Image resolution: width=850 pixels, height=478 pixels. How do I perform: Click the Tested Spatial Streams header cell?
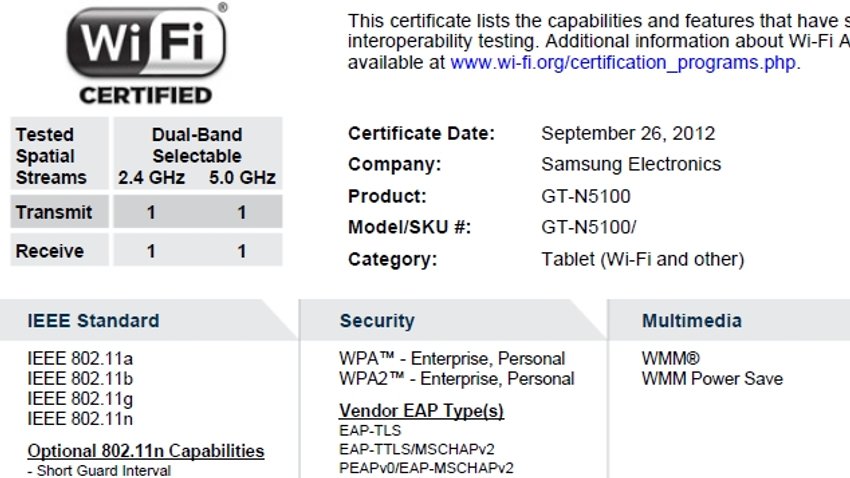(60, 153)
